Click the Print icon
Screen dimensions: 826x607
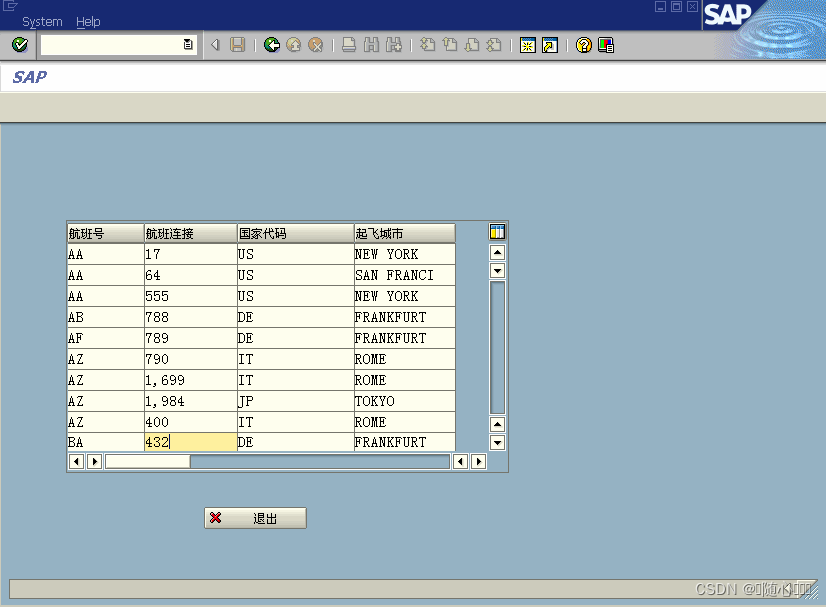348,44
